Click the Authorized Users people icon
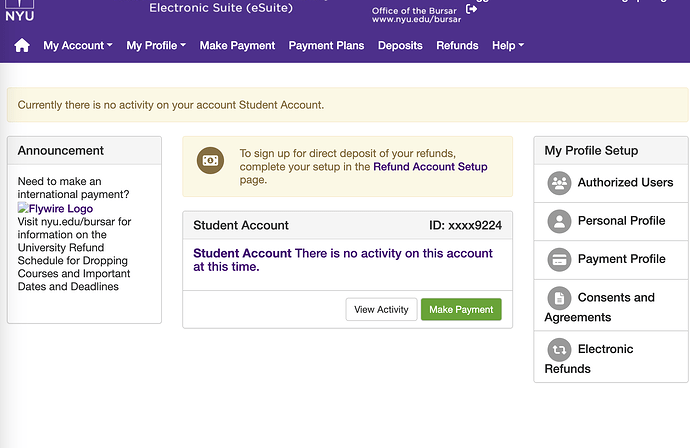Image resolution: width=690 pixels, height=448 pixels. [559, 183]
